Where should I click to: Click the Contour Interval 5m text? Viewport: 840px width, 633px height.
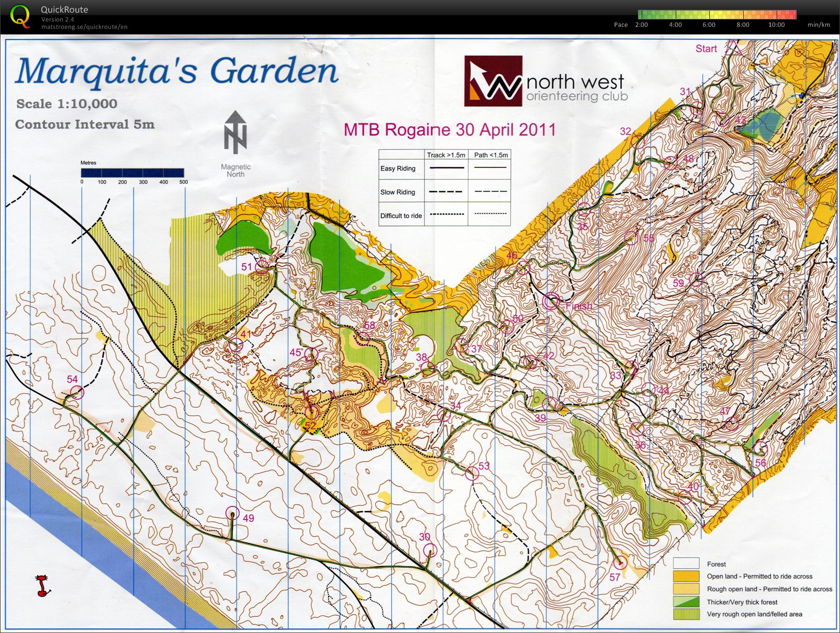[x=85, y=125]
